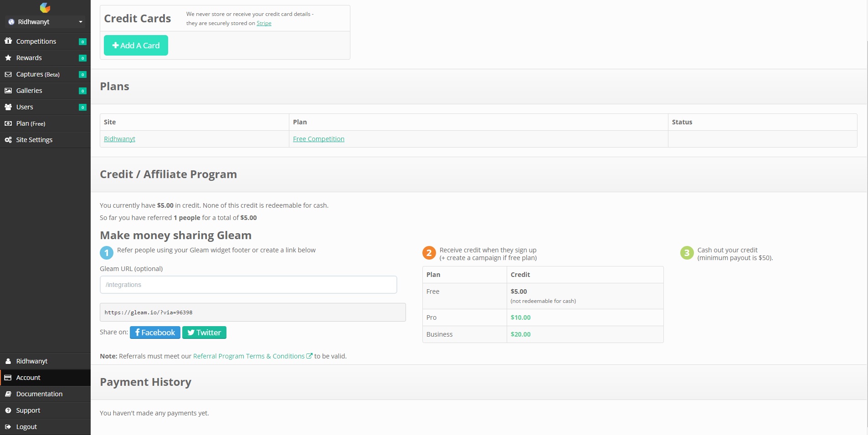Click the Site Settings gears icon

[x=8, y=140]
